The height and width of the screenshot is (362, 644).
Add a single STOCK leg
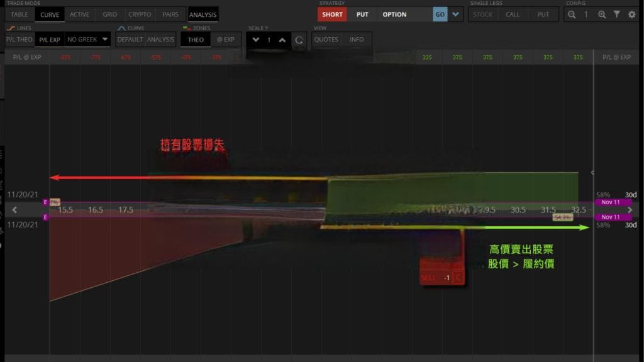pos(482,14)
